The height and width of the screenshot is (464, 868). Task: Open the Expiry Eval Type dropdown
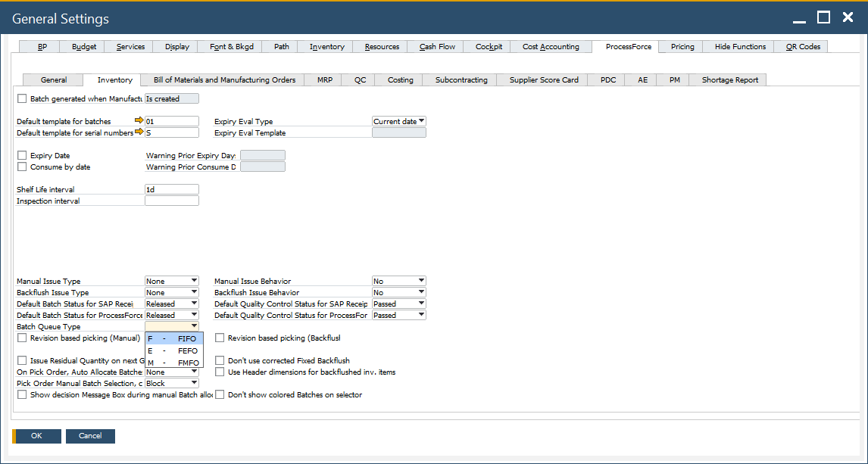click(x=421, y=121)
